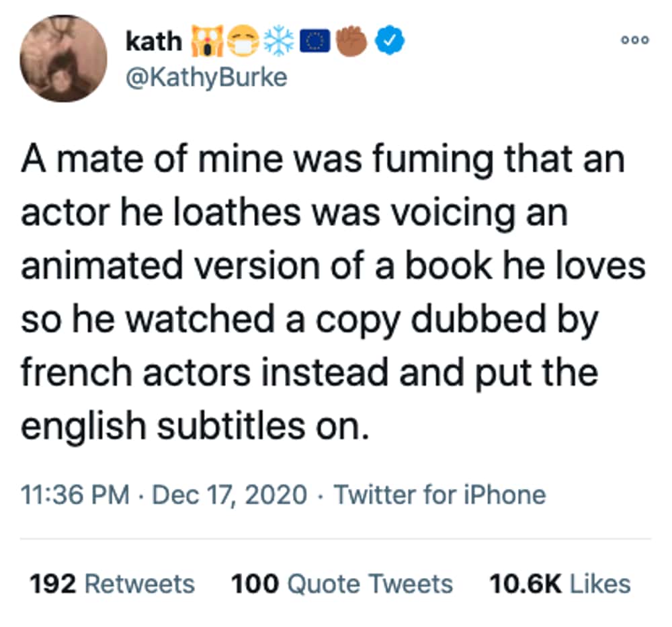Click the display name "kath"
This screenshot has width=672, height=627.
pyautogui.click(x=154, y=42)
